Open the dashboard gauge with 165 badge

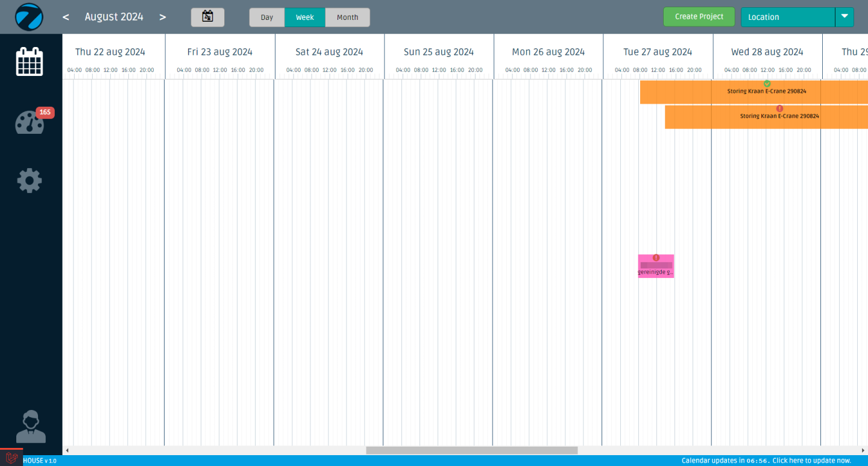30,122
